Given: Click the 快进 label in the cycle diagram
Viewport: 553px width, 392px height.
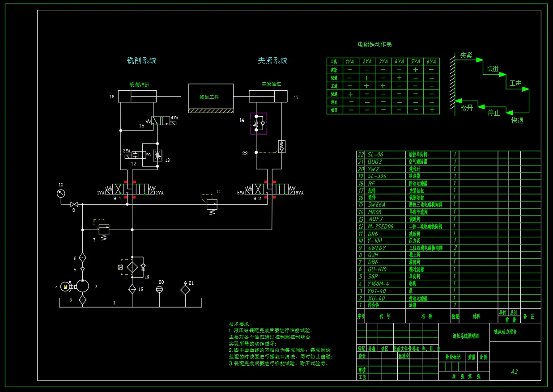Looking at the screenshot, I should pyautogui.click(x=493, y=69).
